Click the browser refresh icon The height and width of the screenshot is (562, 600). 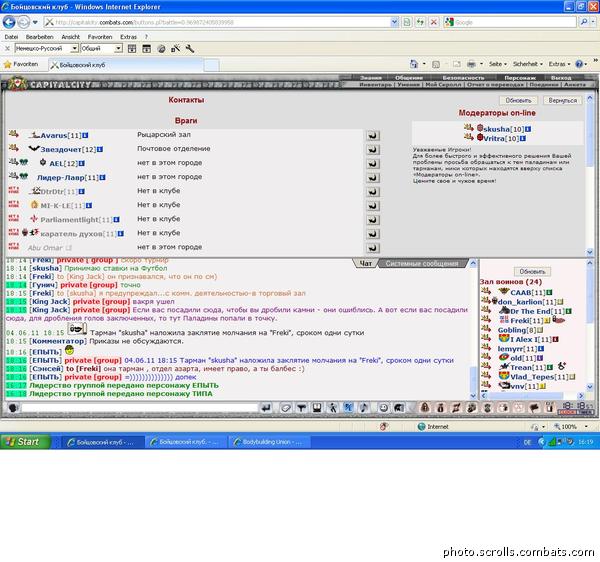click(x=420, y=22)
